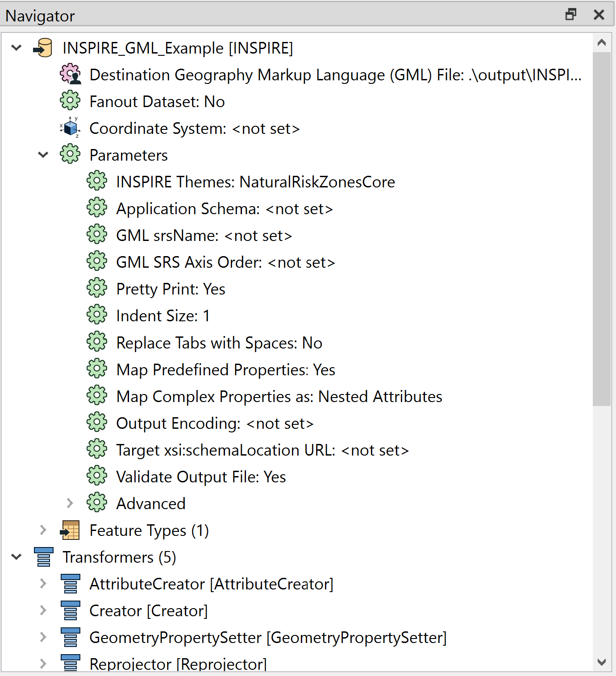The height and width of the screenshot is (676, 616).
Task: Select the INSPIRE_GML_Example [INSPIRE] row
Action: coord(178,48)
